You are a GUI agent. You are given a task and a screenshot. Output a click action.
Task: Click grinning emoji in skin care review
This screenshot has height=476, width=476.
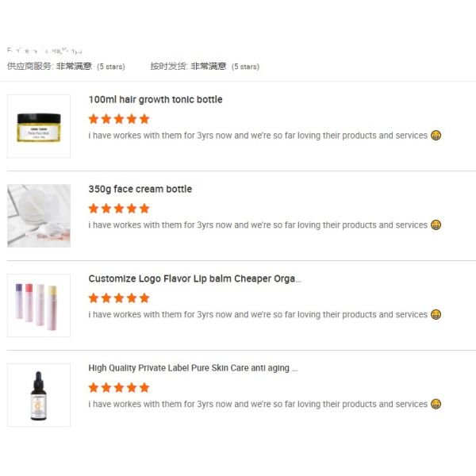[x=436, y=404]
